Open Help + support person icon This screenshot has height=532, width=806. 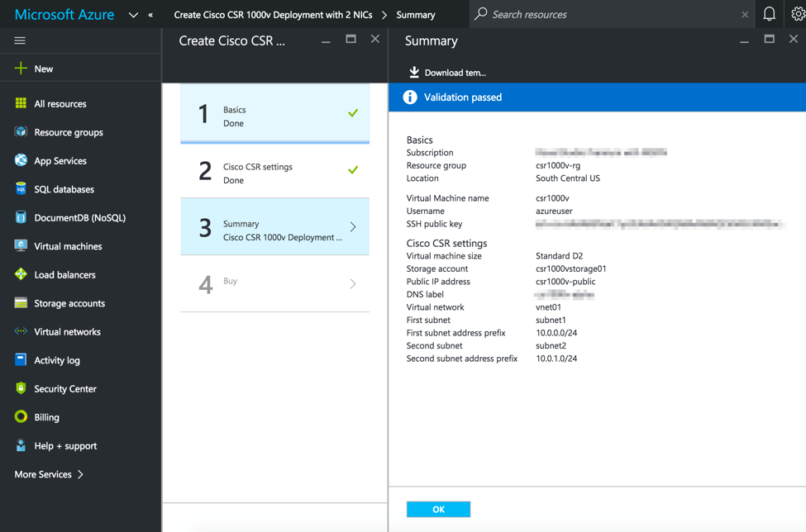(21, 445)
